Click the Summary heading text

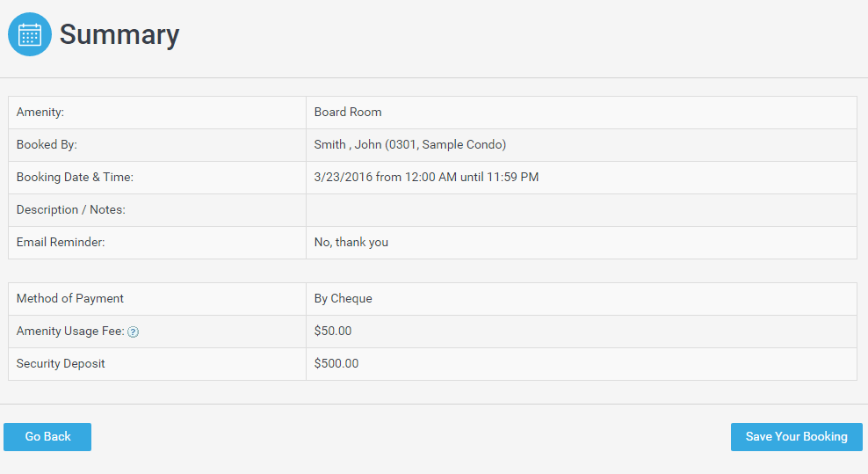click(119, 34)
